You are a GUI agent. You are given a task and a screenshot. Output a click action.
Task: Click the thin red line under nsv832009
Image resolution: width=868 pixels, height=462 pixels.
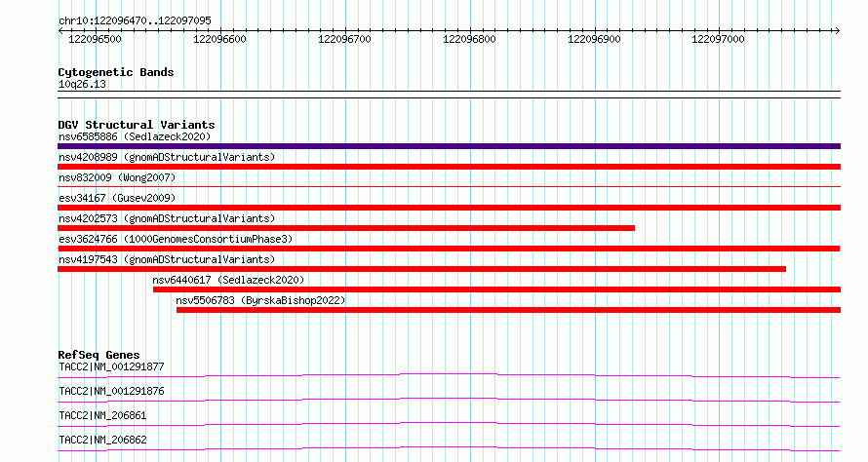[449, 186]
